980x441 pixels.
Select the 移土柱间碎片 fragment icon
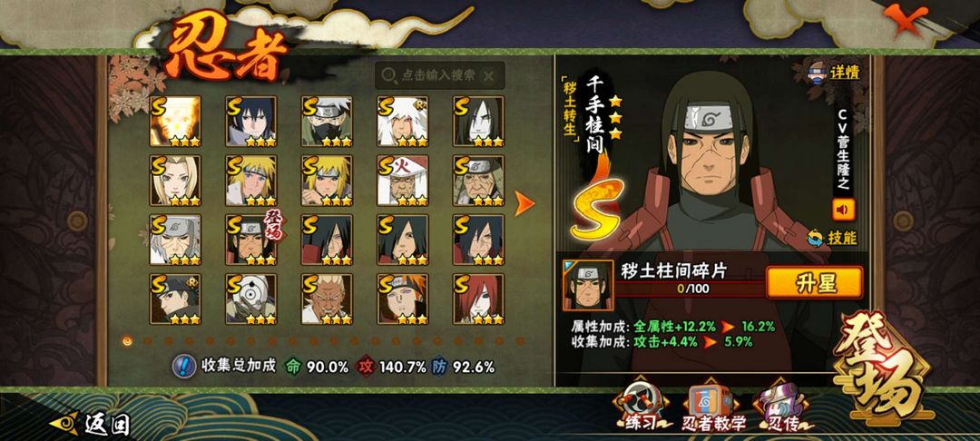(588, 286)
